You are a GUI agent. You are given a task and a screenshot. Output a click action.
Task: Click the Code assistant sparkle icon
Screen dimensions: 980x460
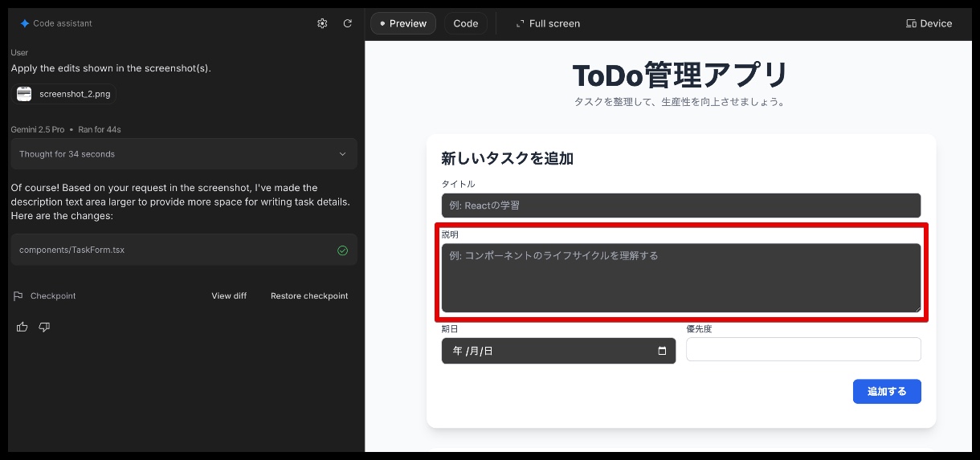(25, 23)
